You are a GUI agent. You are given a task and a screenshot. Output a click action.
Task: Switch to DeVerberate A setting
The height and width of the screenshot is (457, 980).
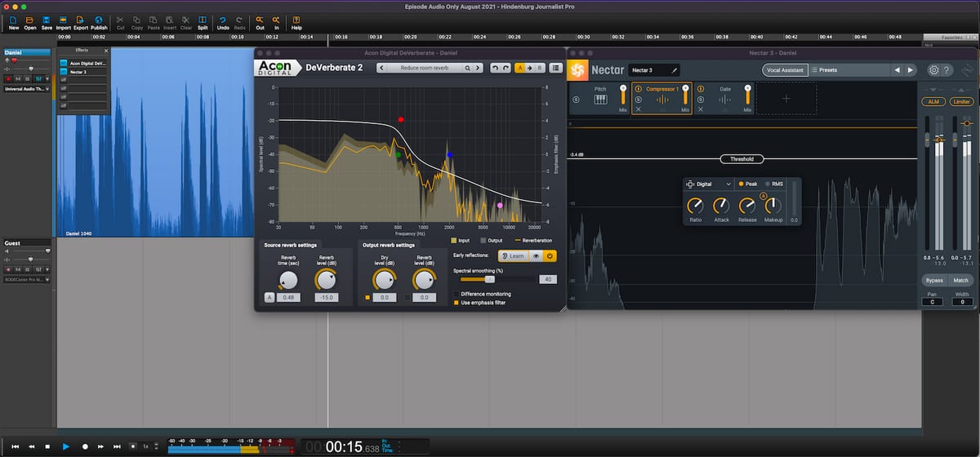pos(520,68)
